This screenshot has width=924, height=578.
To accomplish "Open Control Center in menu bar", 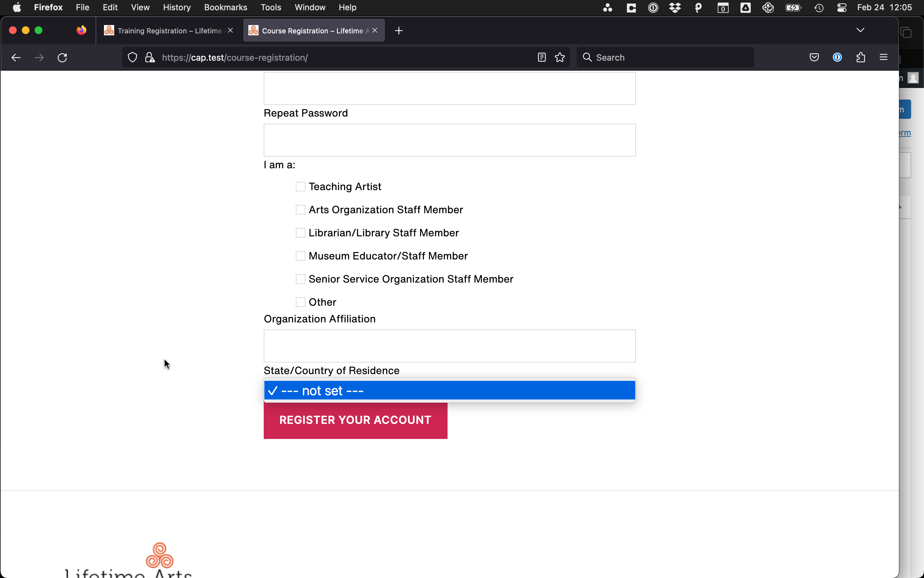I will point(842,8).
